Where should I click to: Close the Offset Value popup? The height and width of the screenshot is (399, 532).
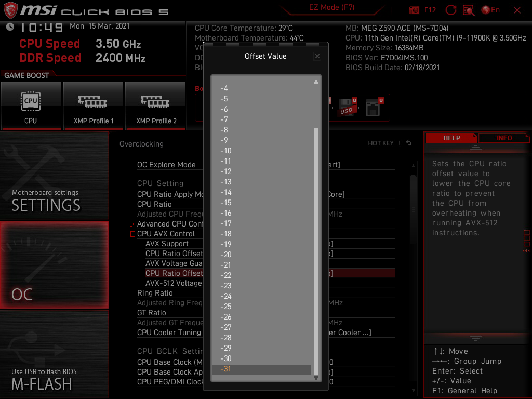317,56
